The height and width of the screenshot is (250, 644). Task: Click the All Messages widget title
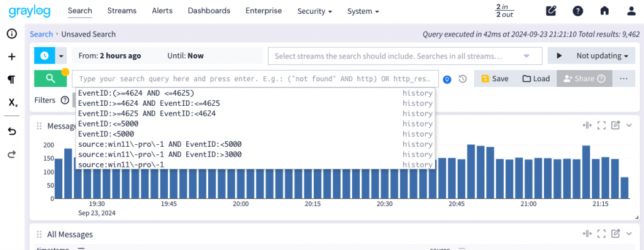coord(70,234)
